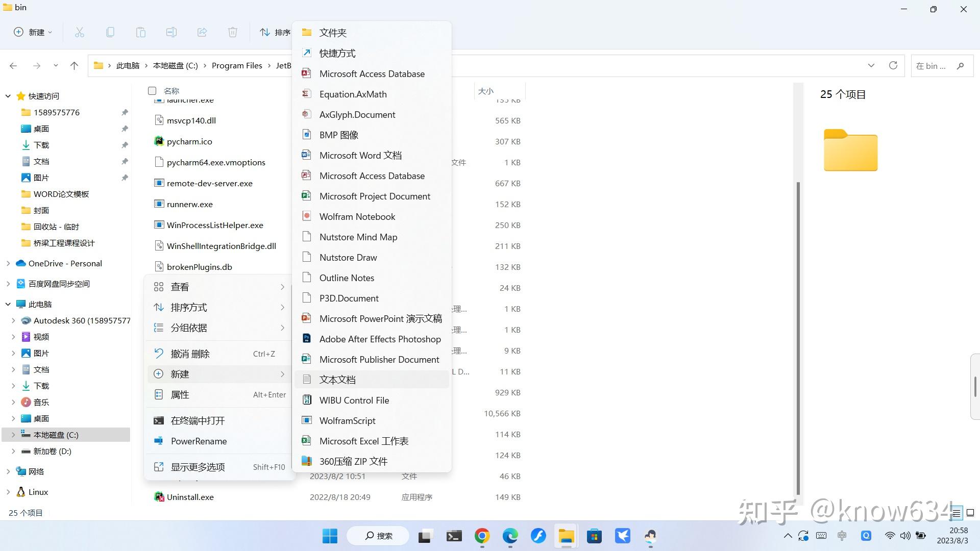Click the pycharm.ico file
Viewport: 980px width, 551px height.
189,141
